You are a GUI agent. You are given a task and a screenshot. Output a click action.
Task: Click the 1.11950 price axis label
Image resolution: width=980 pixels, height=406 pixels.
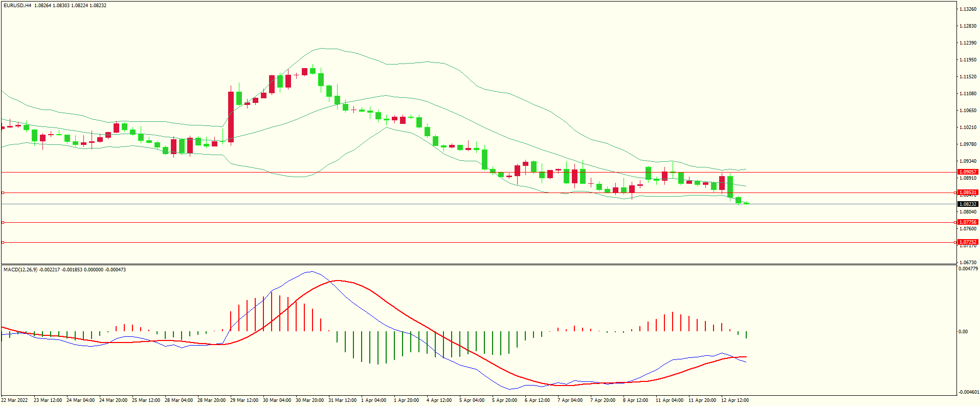[968, 60]
